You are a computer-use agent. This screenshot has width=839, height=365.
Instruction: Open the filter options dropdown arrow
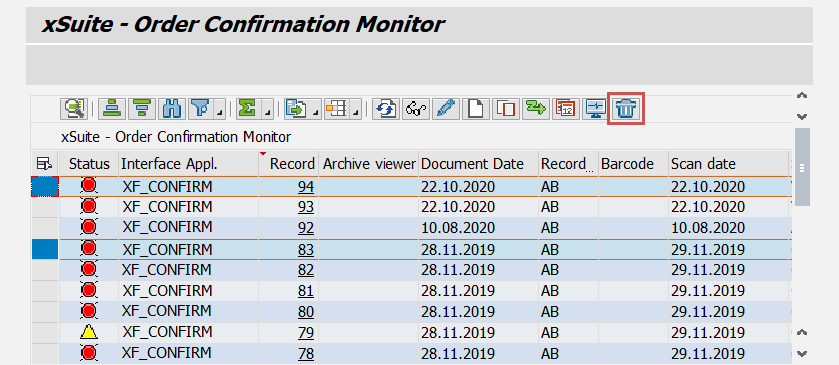[220, 109]
